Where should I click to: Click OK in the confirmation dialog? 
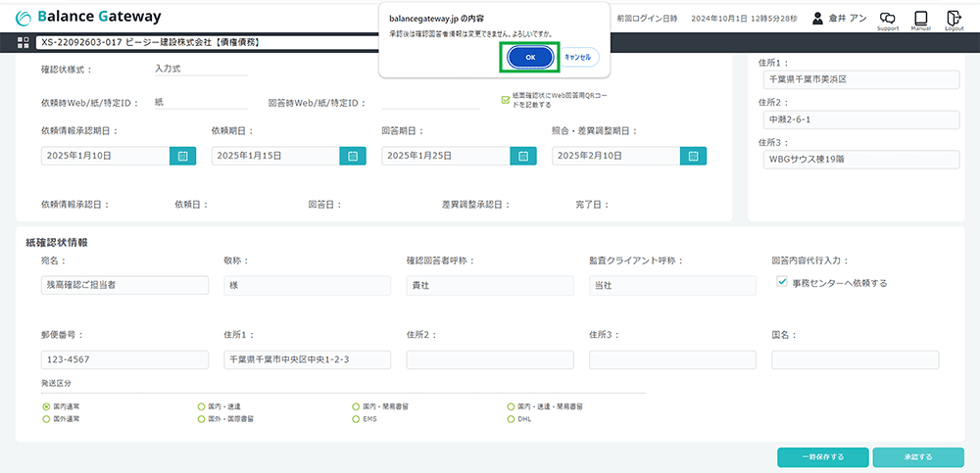(x=530, y=58)
